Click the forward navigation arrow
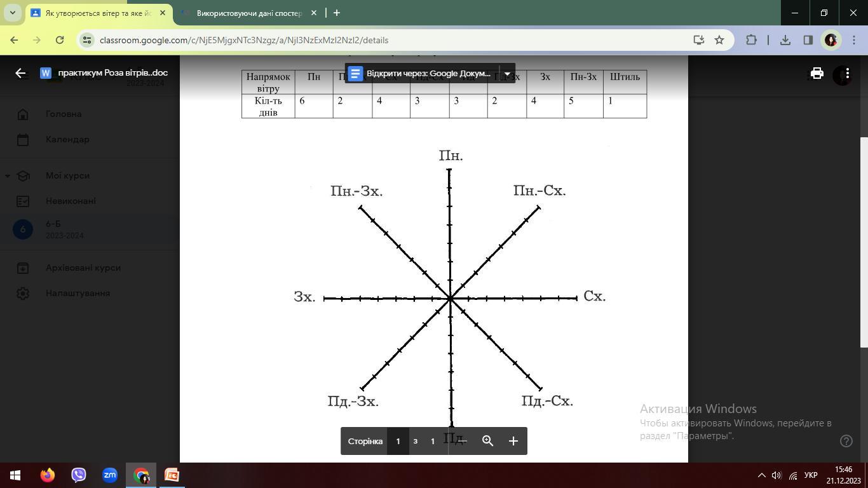868x488 pixels. pyautogui.click(x=37, y=40)
